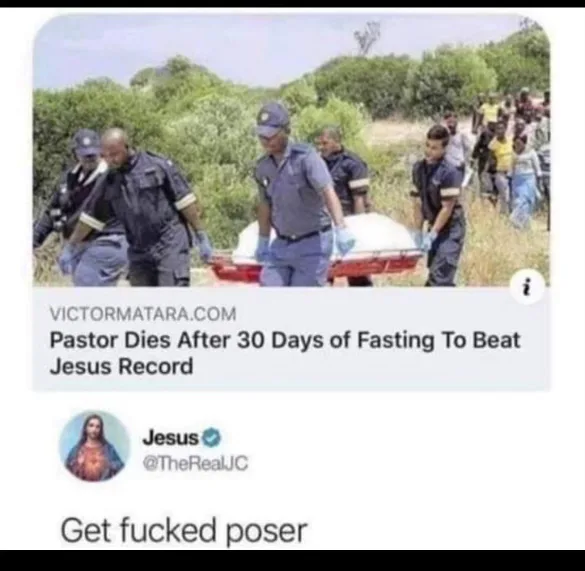Open the Jesus profile picture avatar

point(95,446)
